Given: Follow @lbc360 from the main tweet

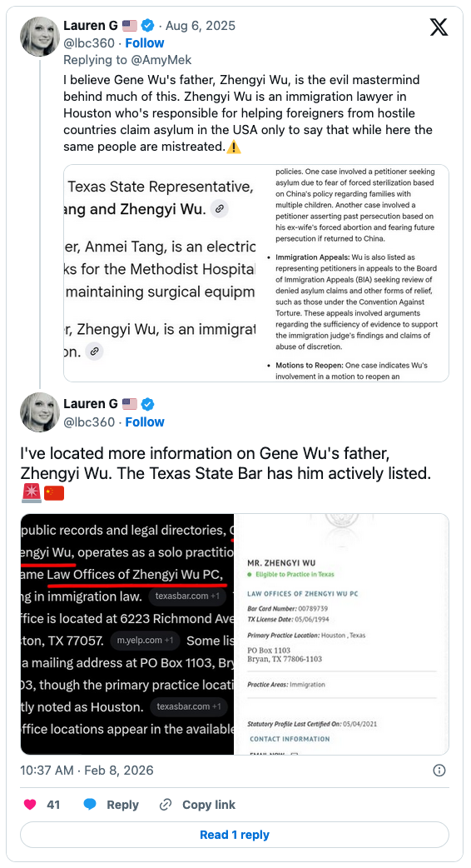Looking at the screenshot, I should pyautogui.click(x=144, y=422).
